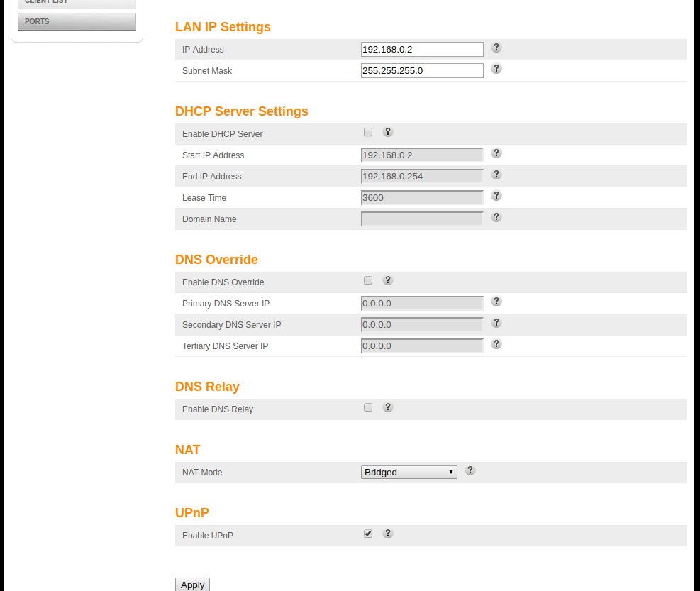The image size is (700, 591).
Task: Click the Enable DHCP Server label
Action: [222, 134]
